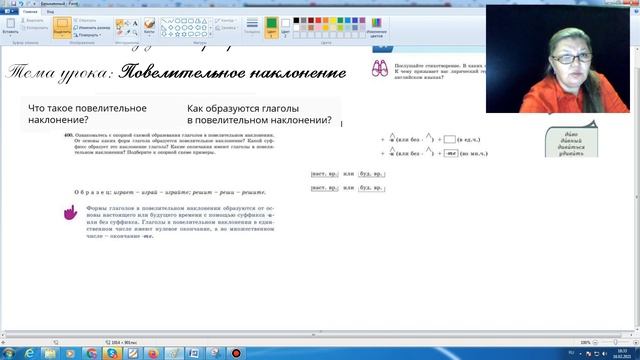Open the Paint application menu button
The height and width of the screenshot is (360, 640).
pyautogui.click(x=9, y=11)
